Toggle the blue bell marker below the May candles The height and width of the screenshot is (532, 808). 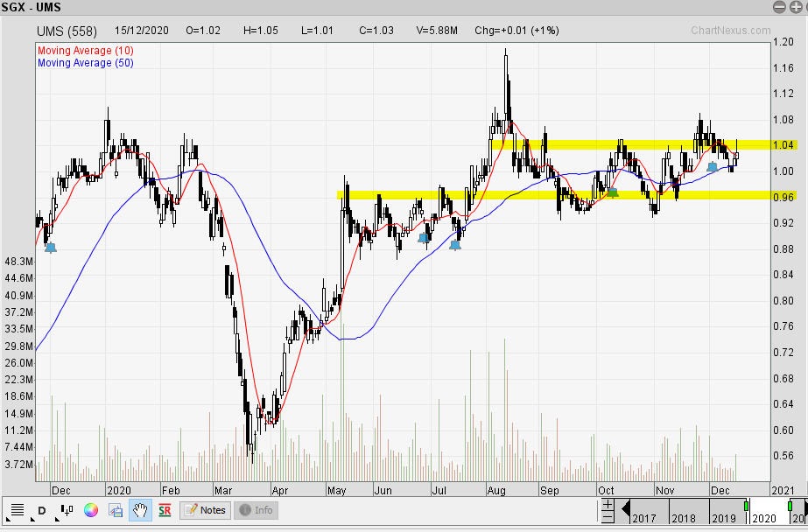click(x=425, y=238)
